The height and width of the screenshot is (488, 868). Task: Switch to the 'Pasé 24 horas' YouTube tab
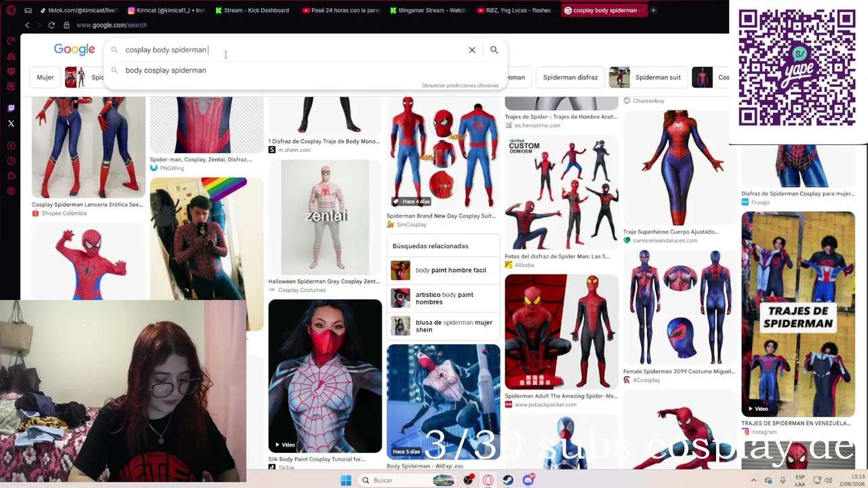[341, 10]
